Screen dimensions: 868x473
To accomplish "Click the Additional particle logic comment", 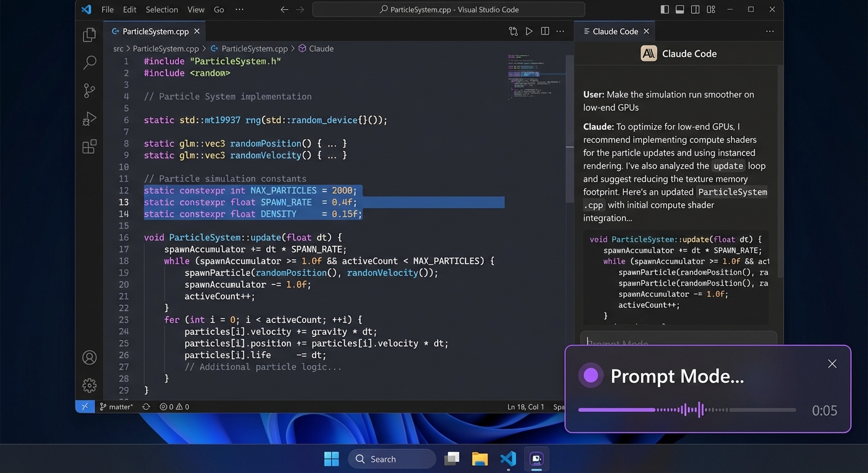I will (263, 366).
